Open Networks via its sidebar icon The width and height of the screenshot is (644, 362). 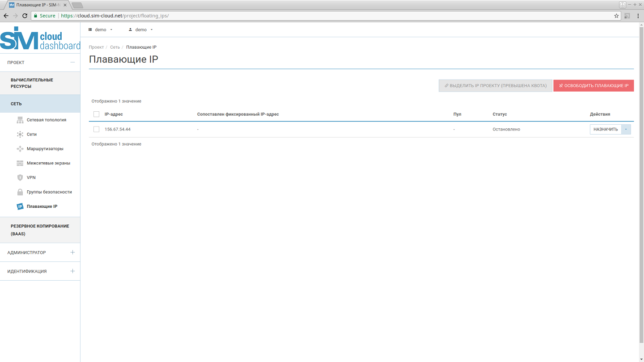(x=20, y=134)
